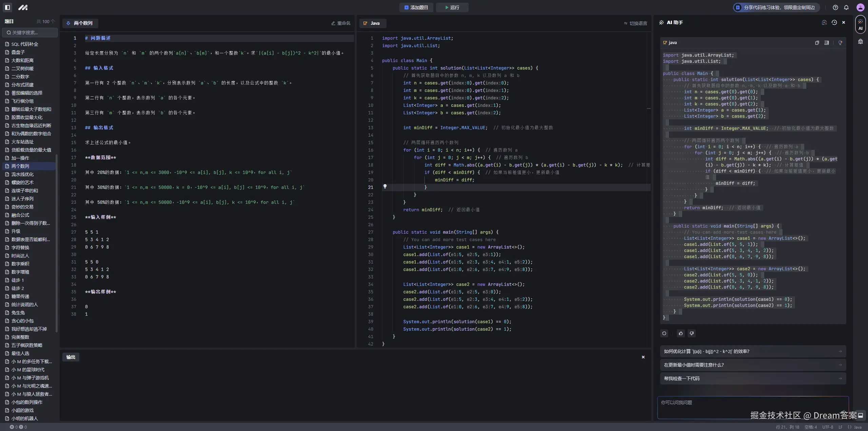868x431 pixels.
Task: Click 切换语言 to switch language
Action: pos(635,23)
